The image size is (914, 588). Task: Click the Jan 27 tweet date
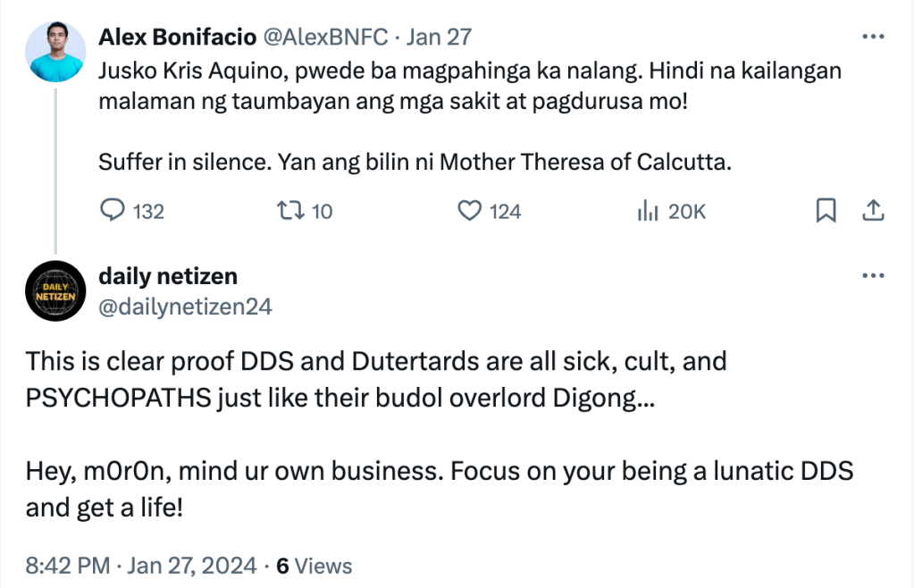tap(439, 37)
